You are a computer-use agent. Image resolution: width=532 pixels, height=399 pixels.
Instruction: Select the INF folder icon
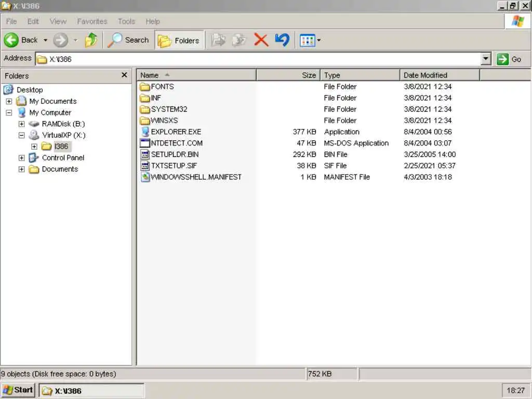(x=145, y=98)
